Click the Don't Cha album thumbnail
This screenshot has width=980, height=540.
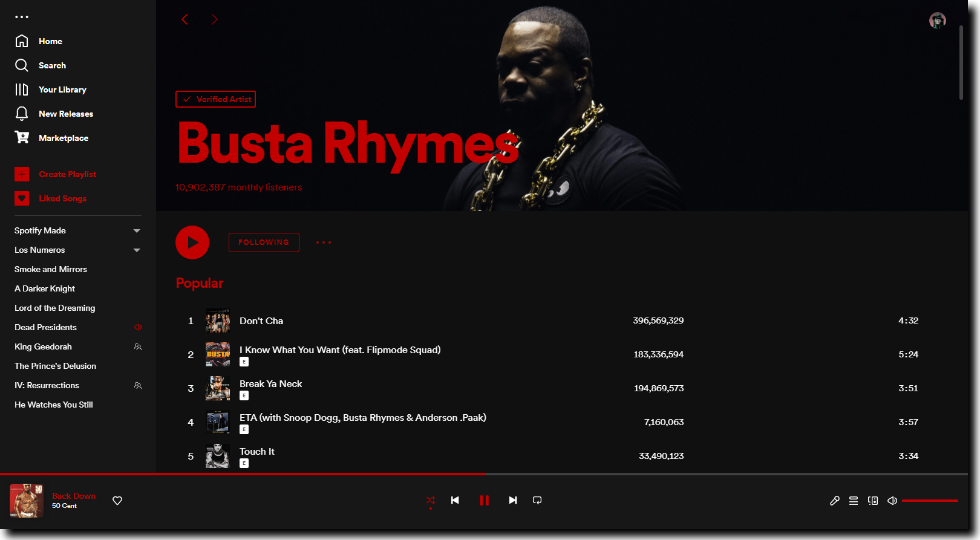tap(218, 320)
